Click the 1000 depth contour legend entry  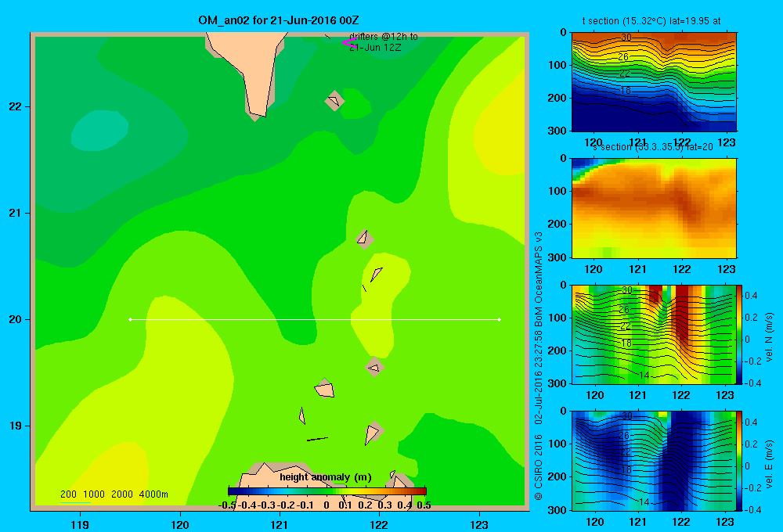coord(94,494)
